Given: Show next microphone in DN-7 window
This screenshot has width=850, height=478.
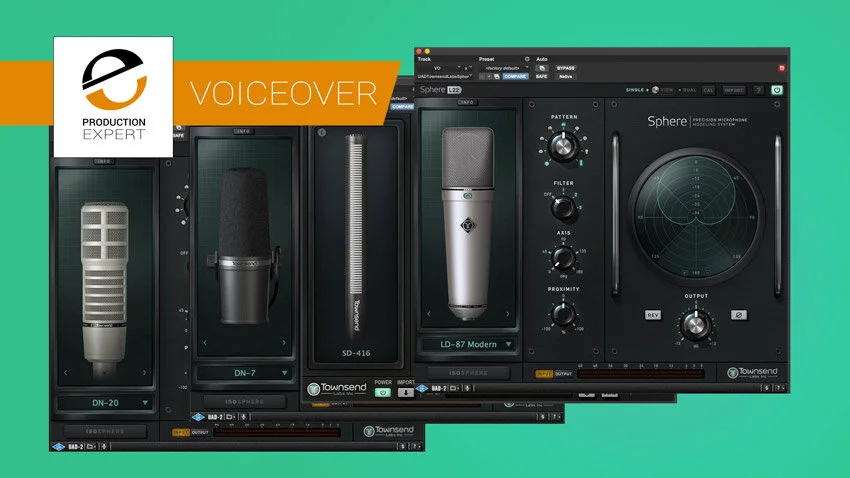Looking at the screenshot, I should [284, 343].
